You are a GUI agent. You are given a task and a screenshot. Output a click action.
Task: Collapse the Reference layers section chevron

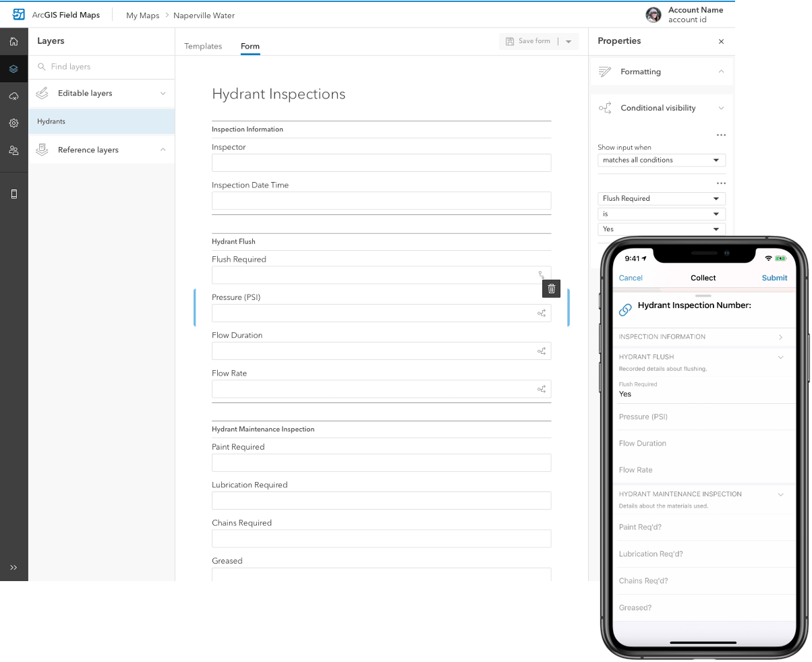pyautogui.click(x=163, y=150)
